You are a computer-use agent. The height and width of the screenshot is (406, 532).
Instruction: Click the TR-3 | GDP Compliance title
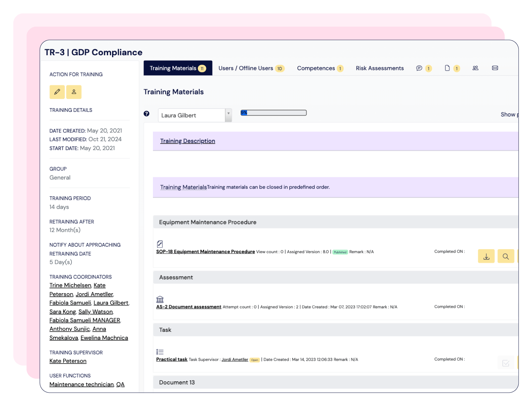tap(93, 53)
